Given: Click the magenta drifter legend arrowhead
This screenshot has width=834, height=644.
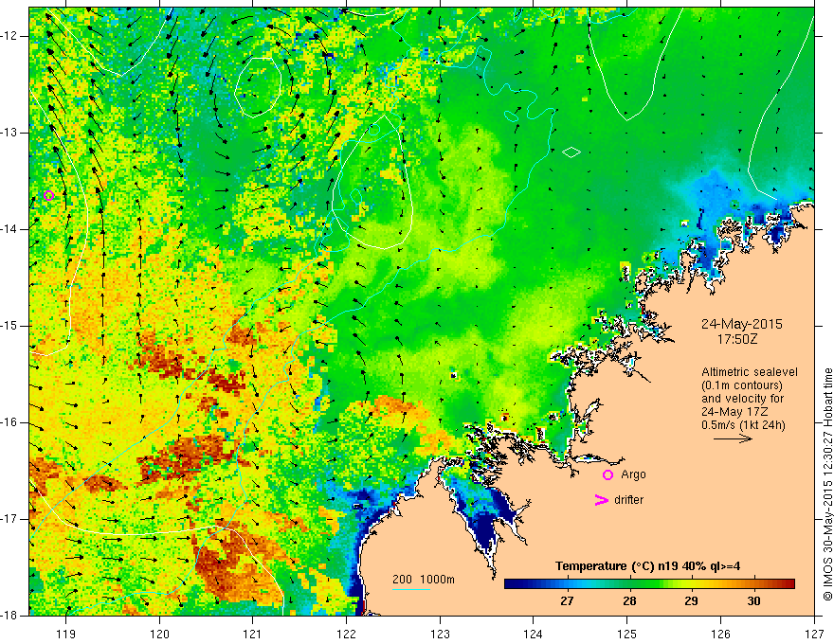Looking at the screenshot, I should coord(601,500).
